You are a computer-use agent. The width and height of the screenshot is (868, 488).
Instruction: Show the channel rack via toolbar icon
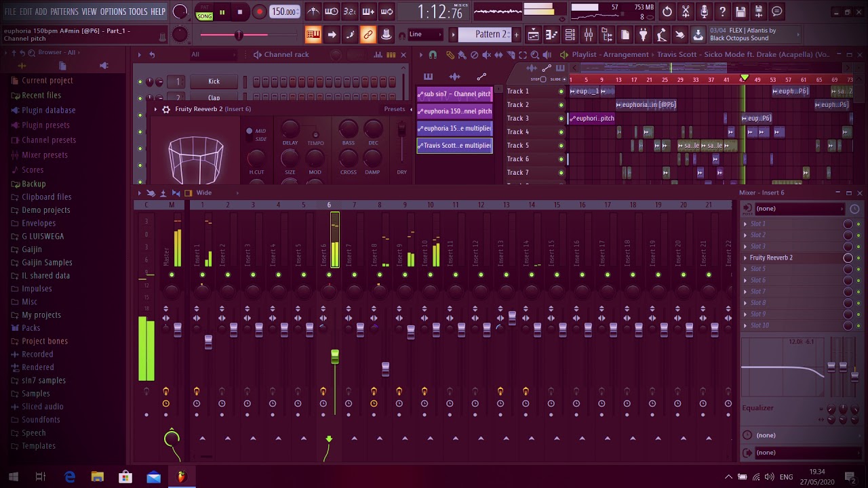click(x=570, y=34)
